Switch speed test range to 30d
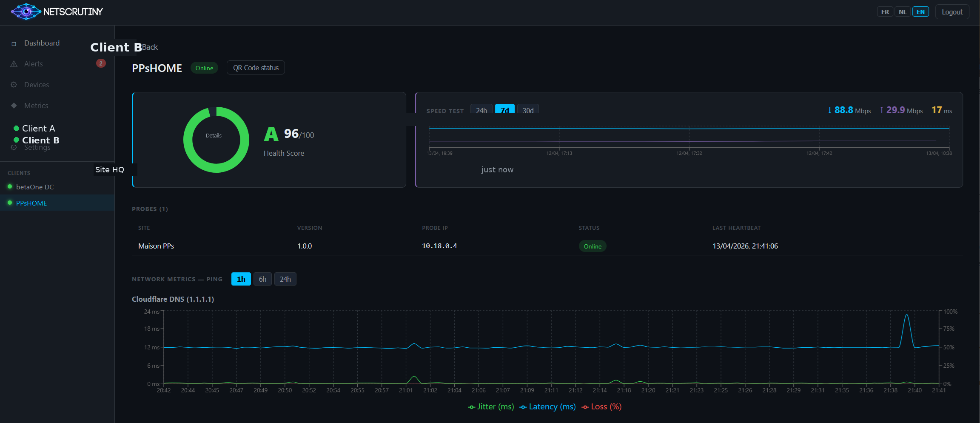The width and height of the screenshot is (980, 423). [x=528, y=110]
